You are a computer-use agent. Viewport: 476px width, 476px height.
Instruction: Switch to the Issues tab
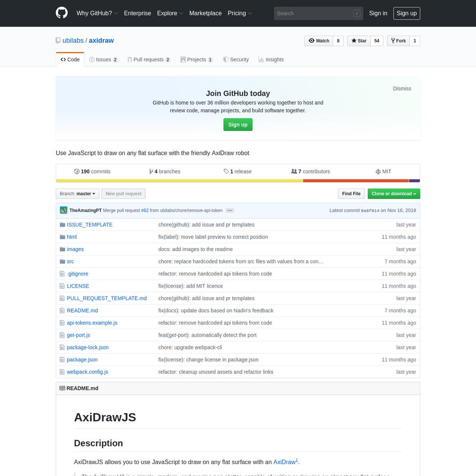(x=103, y=59)
